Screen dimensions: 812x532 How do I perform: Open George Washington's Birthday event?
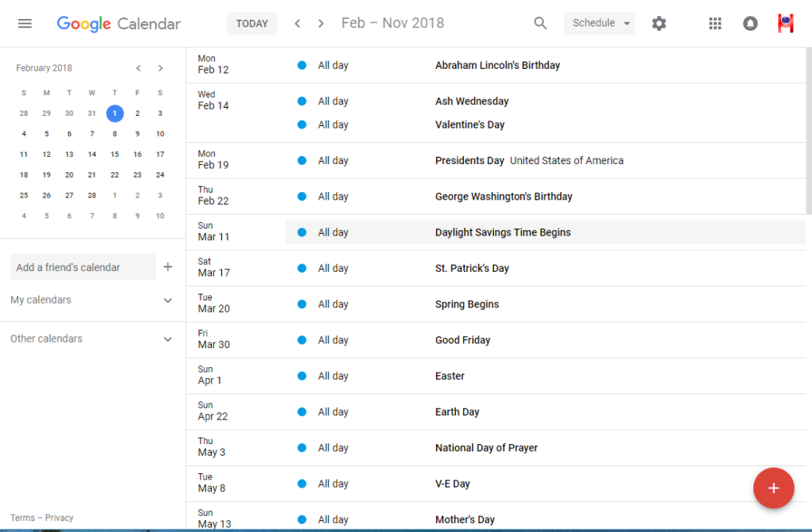pos(504,197)
